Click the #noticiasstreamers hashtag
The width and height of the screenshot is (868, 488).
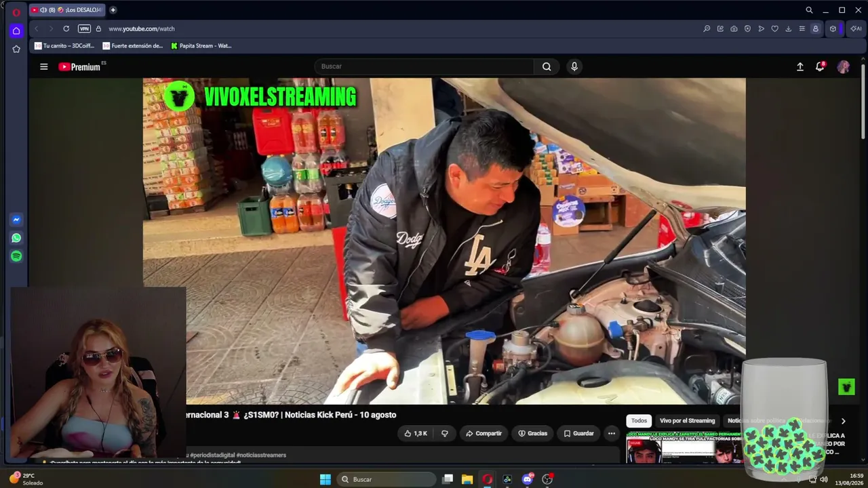[261, 455]
